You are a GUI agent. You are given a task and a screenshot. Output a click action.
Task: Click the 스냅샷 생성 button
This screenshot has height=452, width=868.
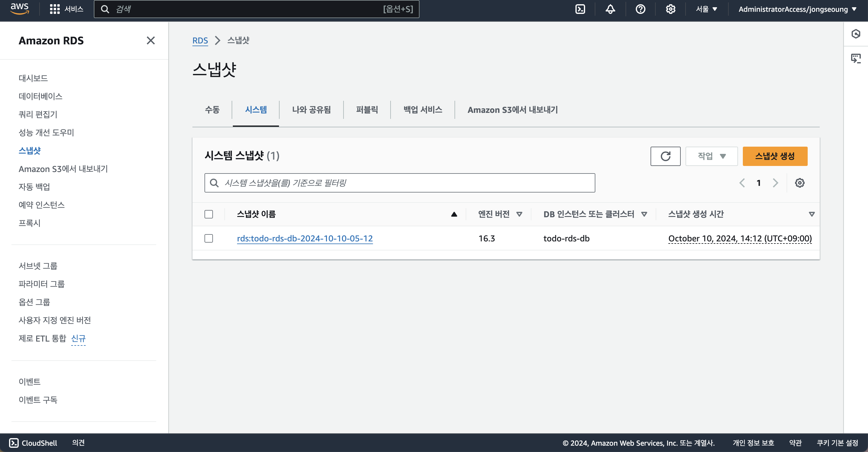point(775,156)
